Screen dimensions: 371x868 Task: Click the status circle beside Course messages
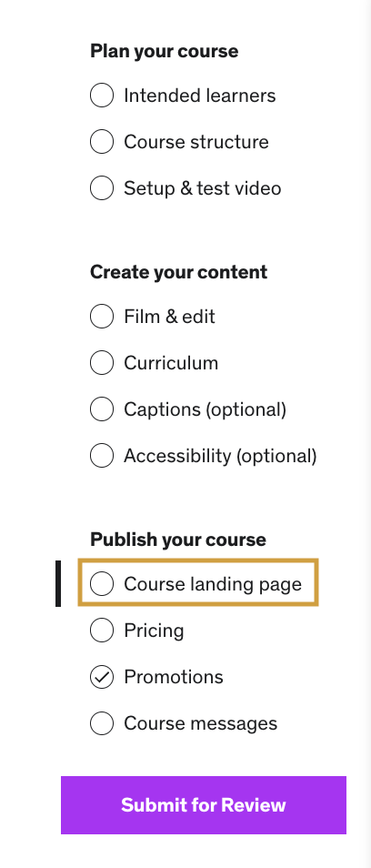pyautogui.click(x=102, y=723)
